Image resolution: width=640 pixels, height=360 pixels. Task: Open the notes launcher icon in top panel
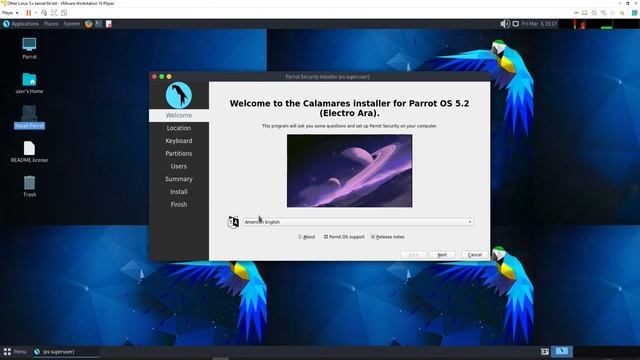[x=109, y=24]
